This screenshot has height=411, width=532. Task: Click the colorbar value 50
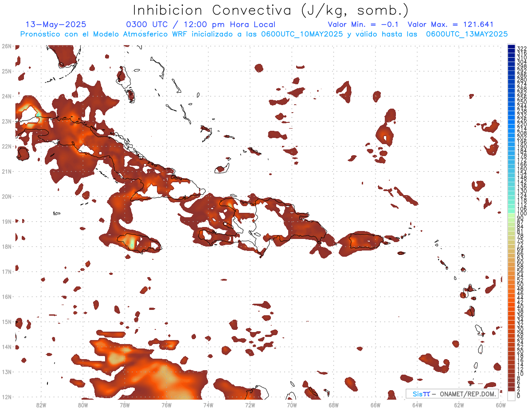520,285
